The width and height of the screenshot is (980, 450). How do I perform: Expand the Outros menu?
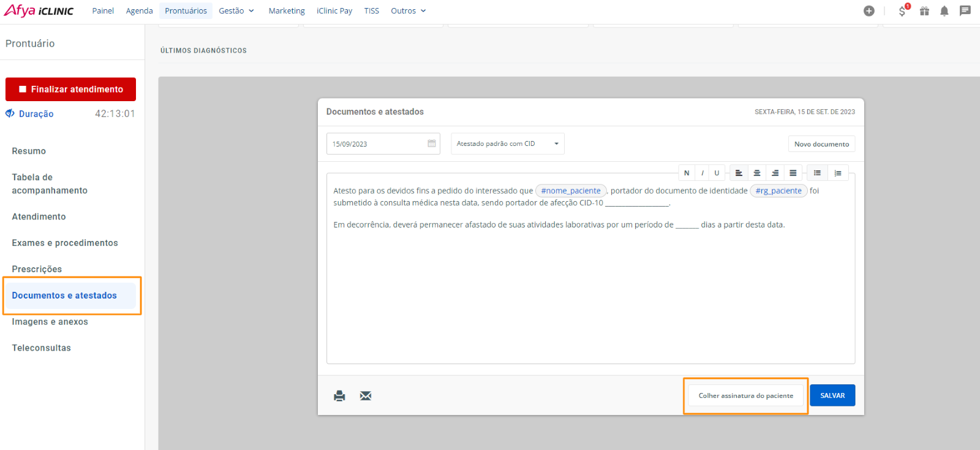408,11
